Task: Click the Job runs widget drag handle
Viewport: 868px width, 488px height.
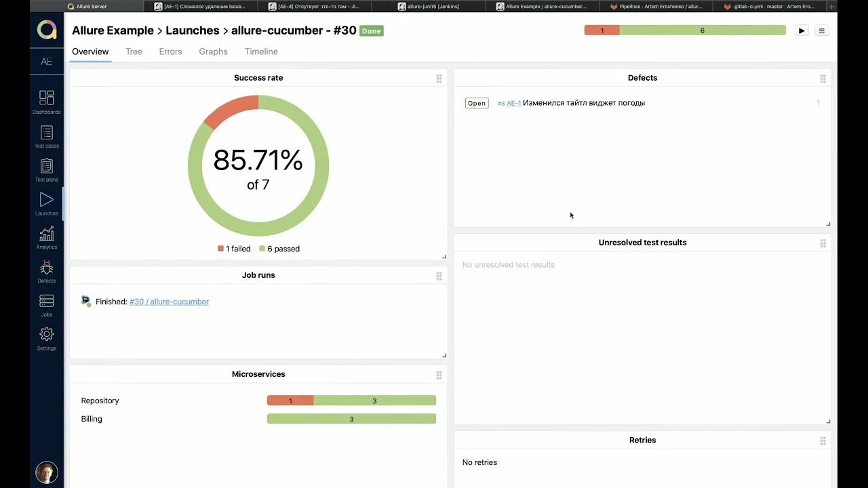Action: [x=439, y=276]
